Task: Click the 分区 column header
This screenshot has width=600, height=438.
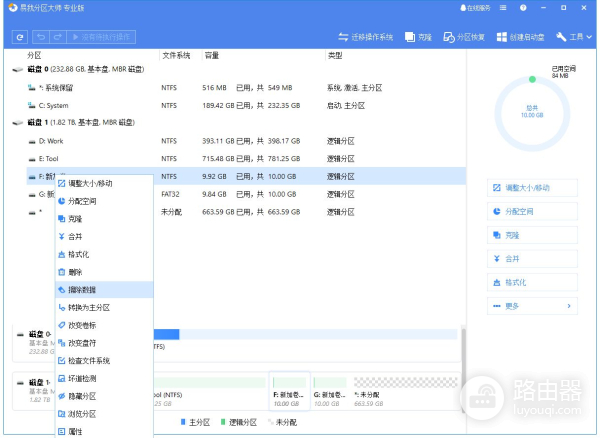Action: pyautogui.click(x=34, y=55)
